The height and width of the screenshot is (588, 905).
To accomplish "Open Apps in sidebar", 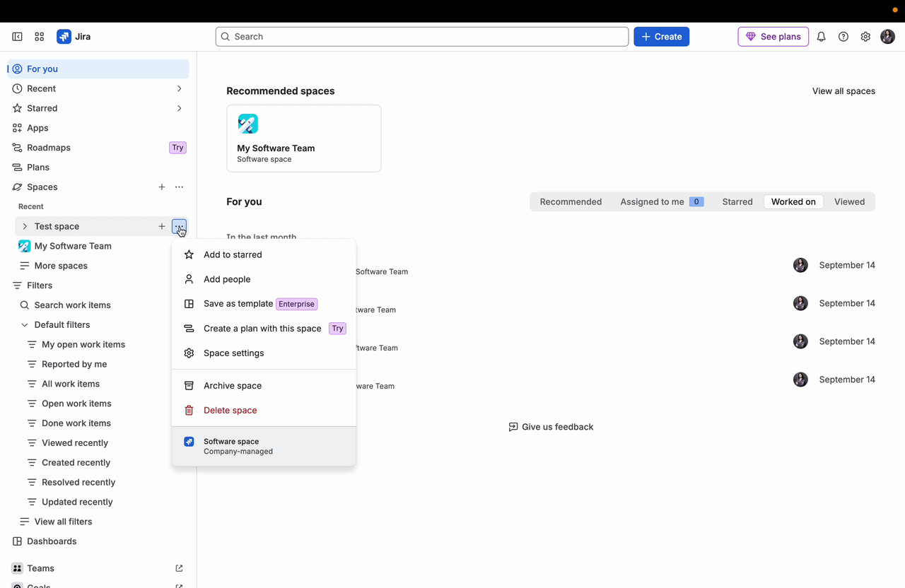I will pos(98,128).
